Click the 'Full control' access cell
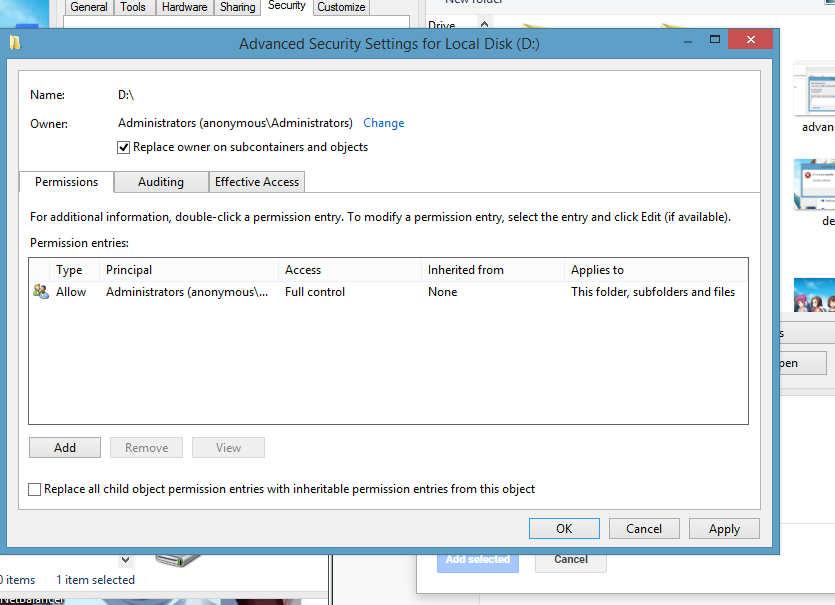Viewport: 835px width, 605px height. 315,292
